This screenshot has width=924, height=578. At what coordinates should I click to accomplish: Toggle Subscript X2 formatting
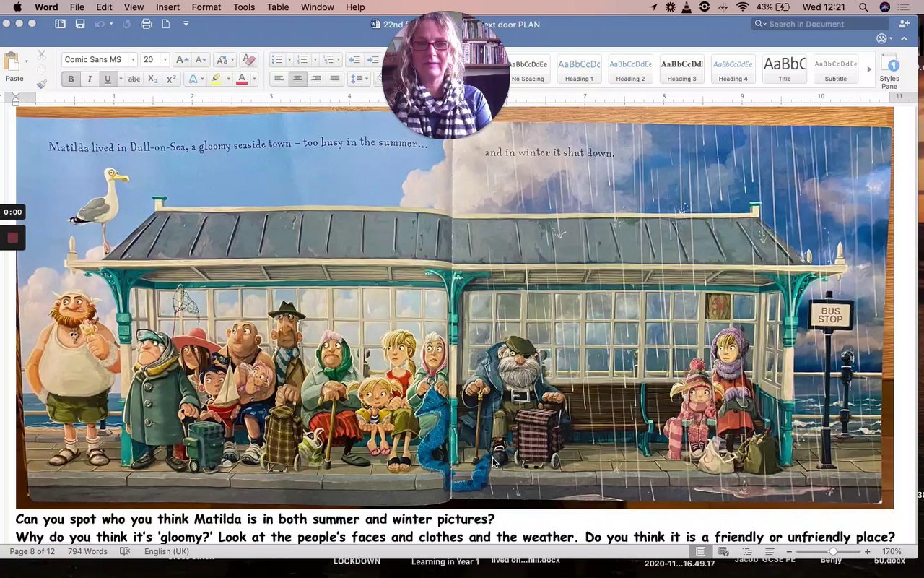[152, 79]
